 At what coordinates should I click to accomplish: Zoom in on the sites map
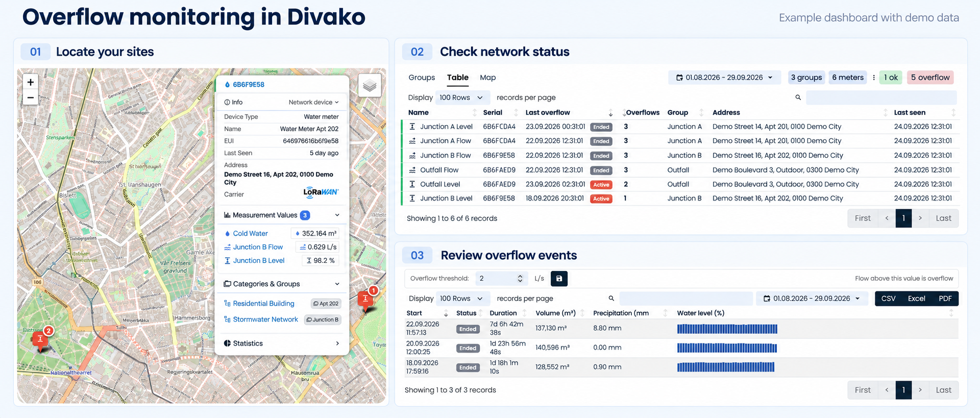[x=31, y=82]
